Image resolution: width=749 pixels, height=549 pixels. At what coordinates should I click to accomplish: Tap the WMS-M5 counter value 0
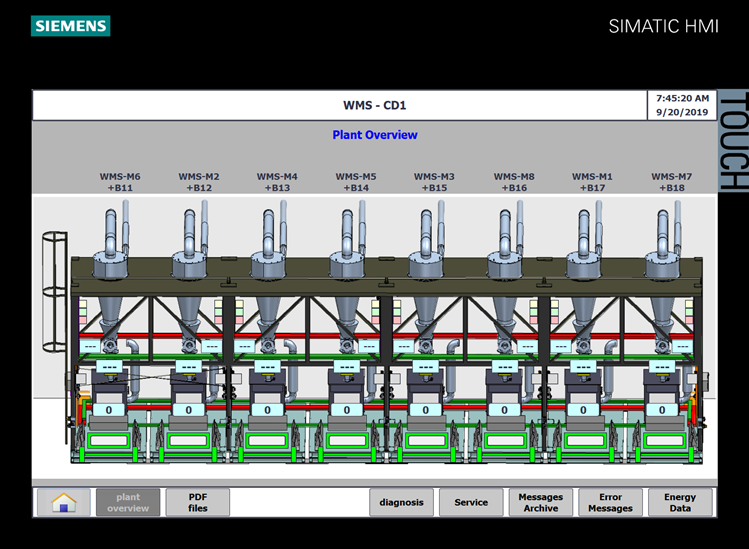pos(347,410)
